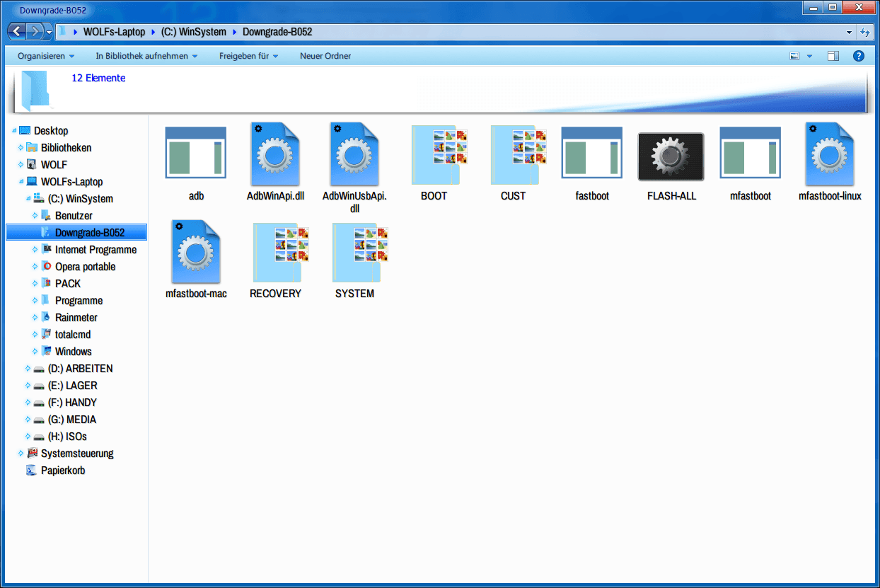Select the AdbWinUsbApi.dll file
The width and height of the screenshot is (880, 588).
(x=354, y=168)
